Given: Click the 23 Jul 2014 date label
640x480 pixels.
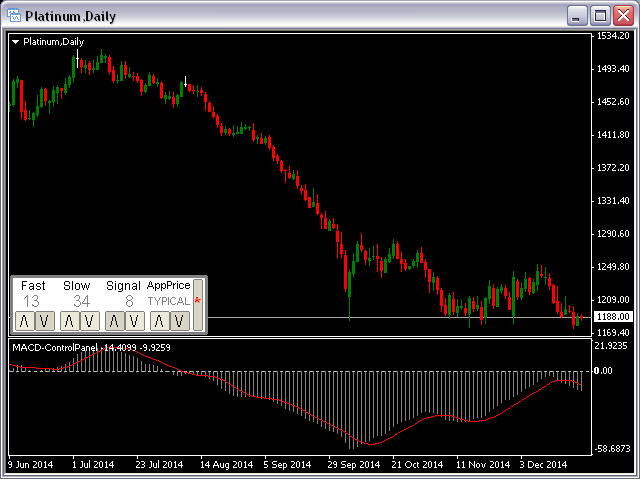Looking at the screenshot, I should click(159, 464).
